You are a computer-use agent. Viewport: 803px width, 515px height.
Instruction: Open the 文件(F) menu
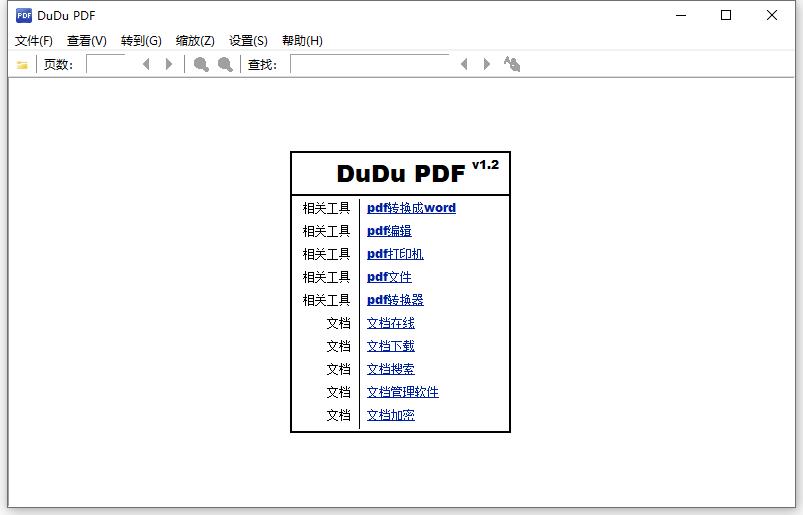tap(34, 40)
